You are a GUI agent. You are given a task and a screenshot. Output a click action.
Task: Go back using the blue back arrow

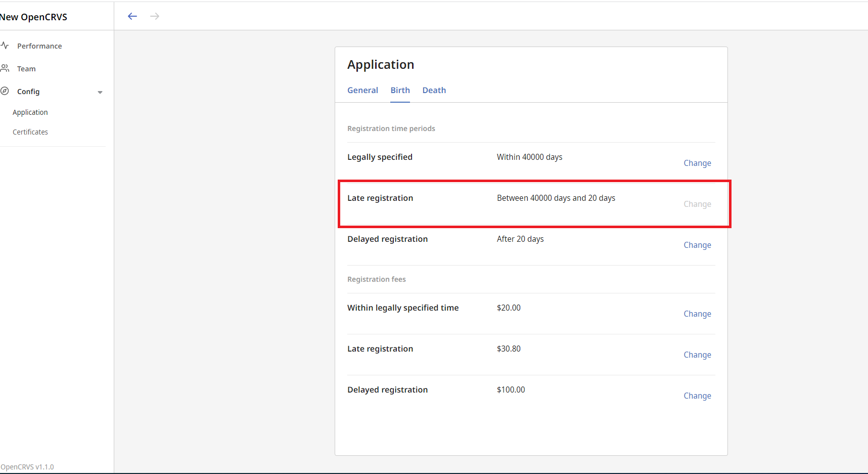(132, 16)
